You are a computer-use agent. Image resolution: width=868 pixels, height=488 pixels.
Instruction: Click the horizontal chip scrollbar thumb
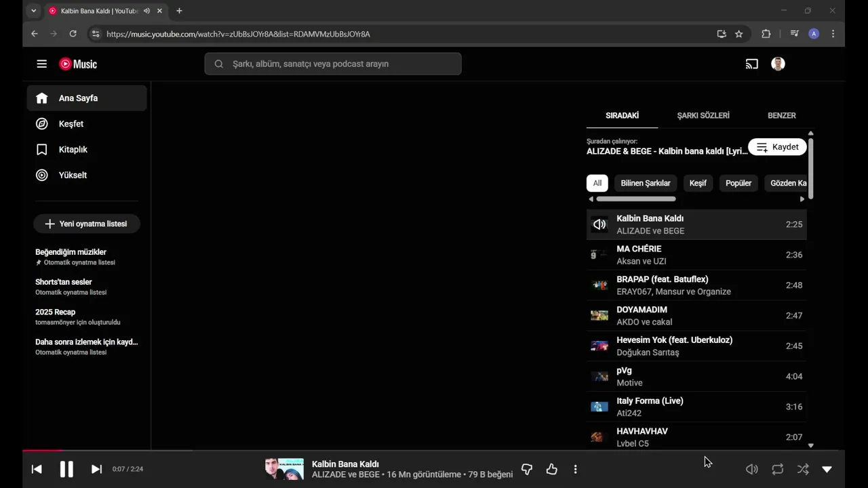[x=636, y=199]
